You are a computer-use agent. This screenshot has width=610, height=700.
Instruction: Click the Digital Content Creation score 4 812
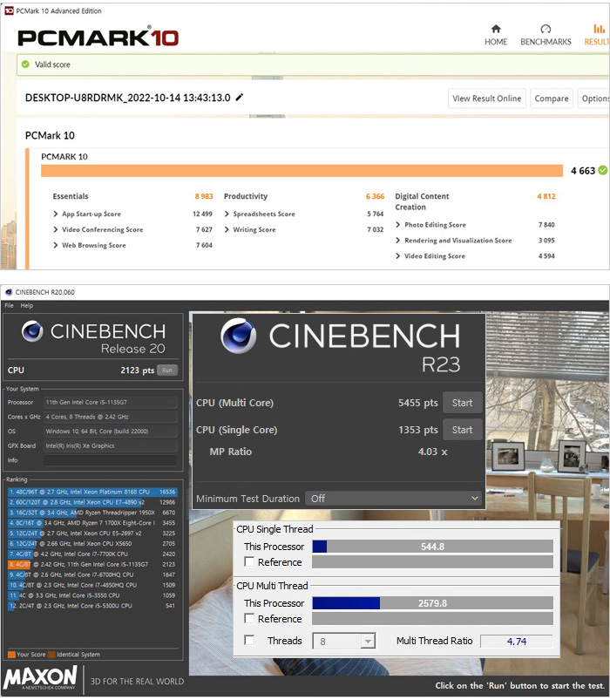(x=546, y=196)
